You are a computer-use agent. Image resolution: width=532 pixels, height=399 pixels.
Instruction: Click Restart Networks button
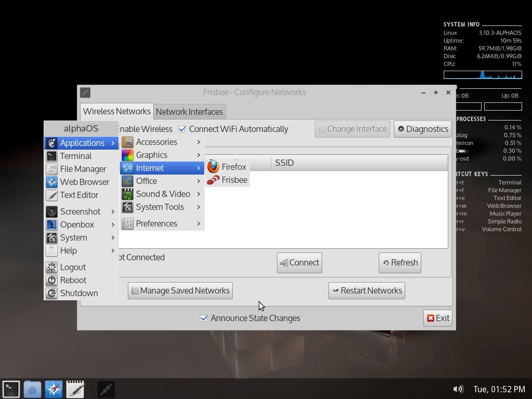(x=367, y=291)
